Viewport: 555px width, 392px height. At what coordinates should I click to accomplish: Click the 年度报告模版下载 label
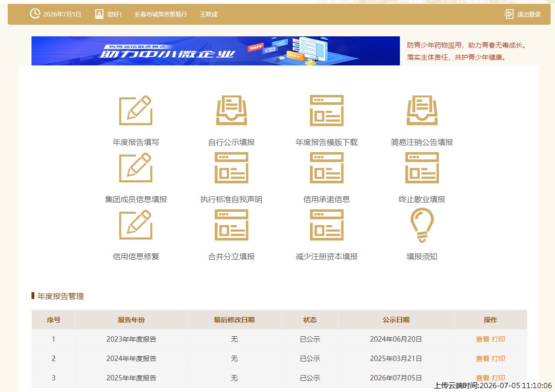[x=327, y=142]
